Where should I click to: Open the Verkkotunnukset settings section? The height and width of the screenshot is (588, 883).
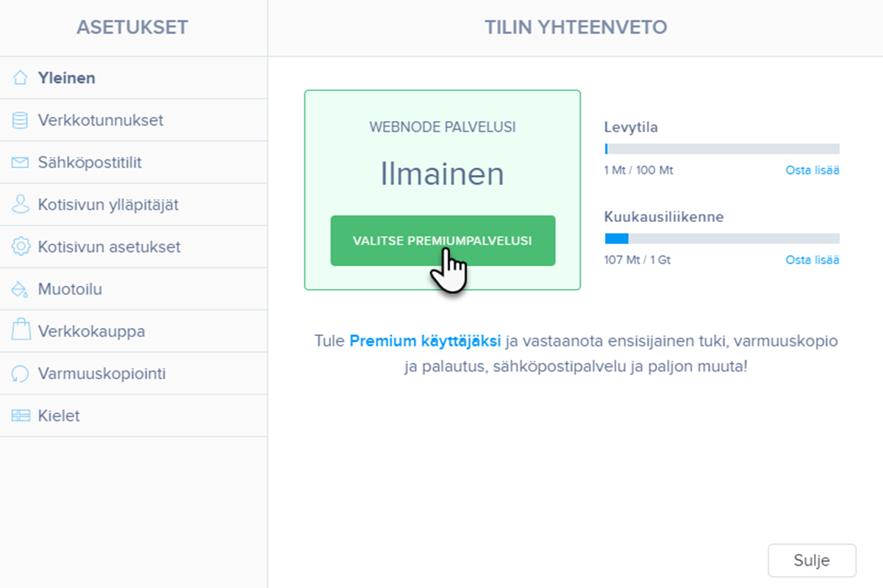point(101,121)
